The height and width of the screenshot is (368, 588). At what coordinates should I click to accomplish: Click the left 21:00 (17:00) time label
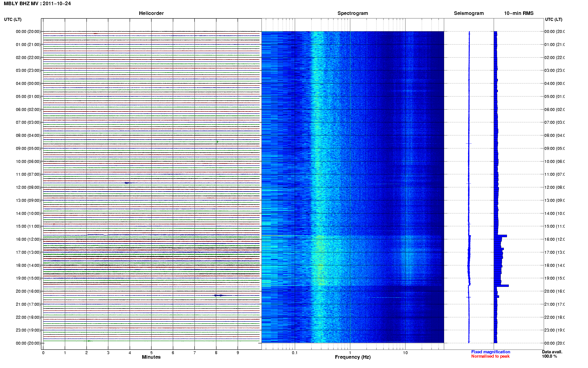(x=28, y=304)
